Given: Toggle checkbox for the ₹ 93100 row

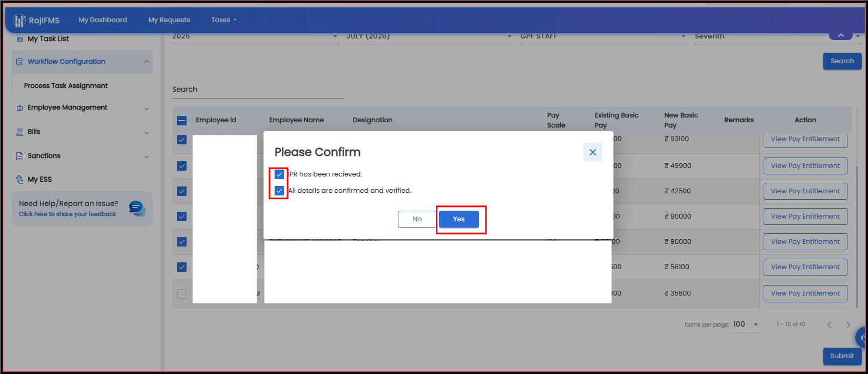Looking at the screenshot, I should click(x=182, y=140).
